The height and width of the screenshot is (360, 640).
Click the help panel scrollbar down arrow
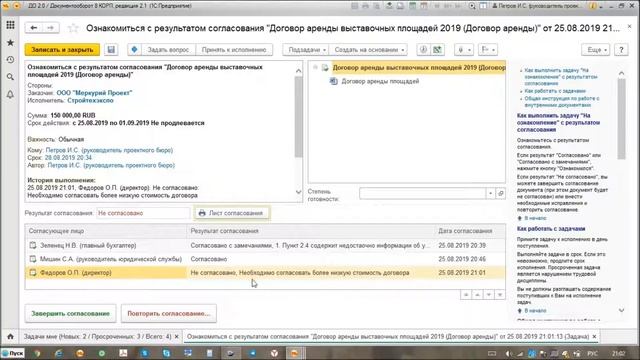tap(621, 310)
